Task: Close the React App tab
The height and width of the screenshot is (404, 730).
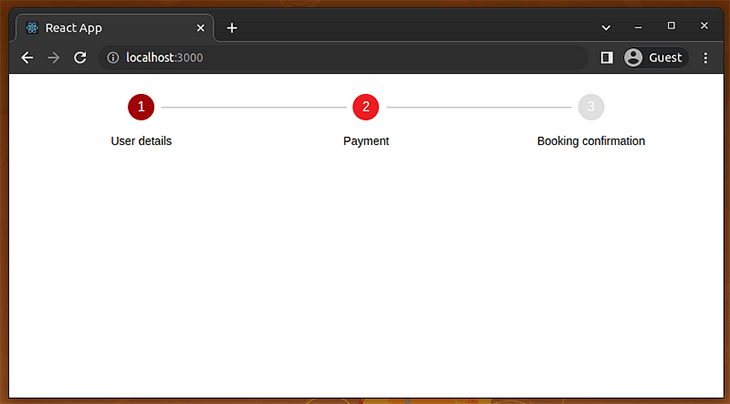Action: click(200, 28)
